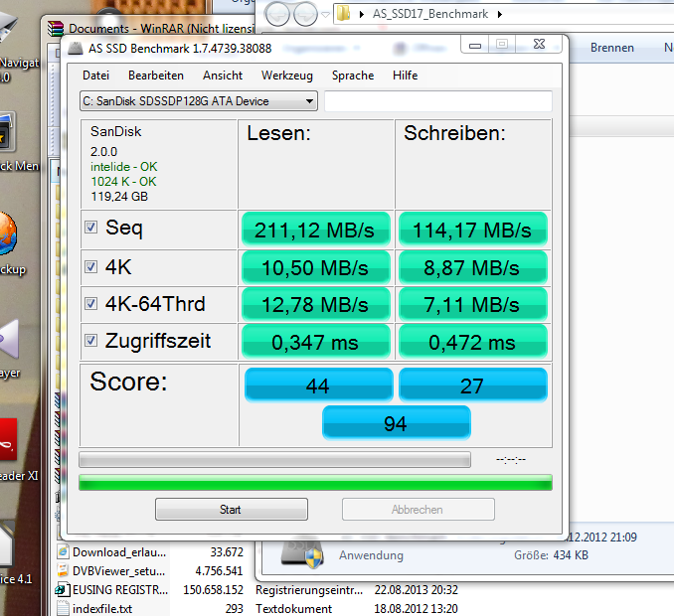The image size is (674, 616).
Task: Click the Explorer back arrow button
Action: [277, 15]
